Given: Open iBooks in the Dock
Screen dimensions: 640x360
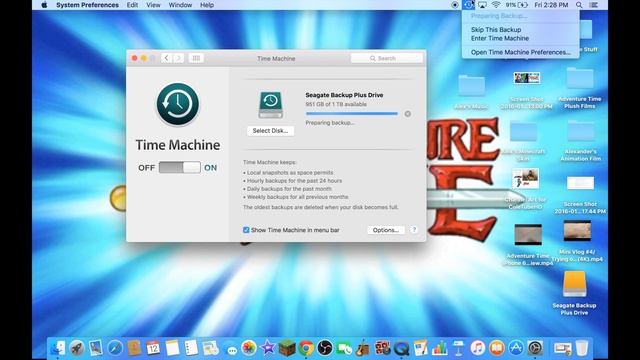Looking at the screenshot, I should point(497,348).
